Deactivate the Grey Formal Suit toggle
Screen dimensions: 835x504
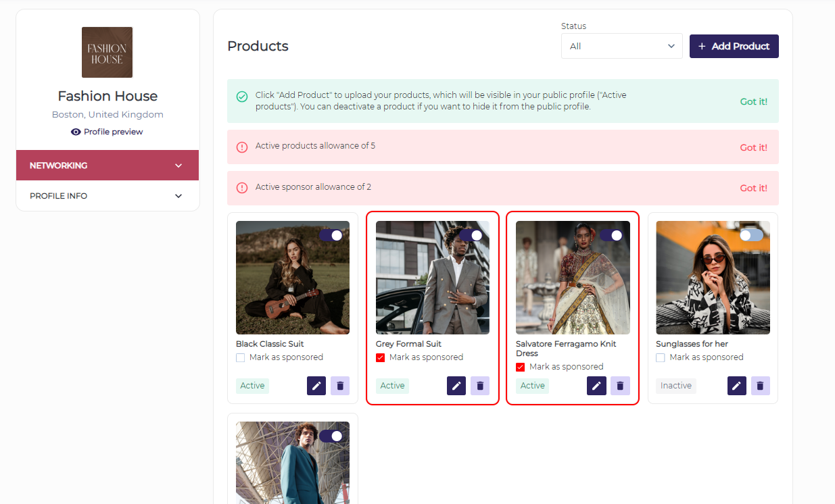pyautogui.click(x=471, y=235)
